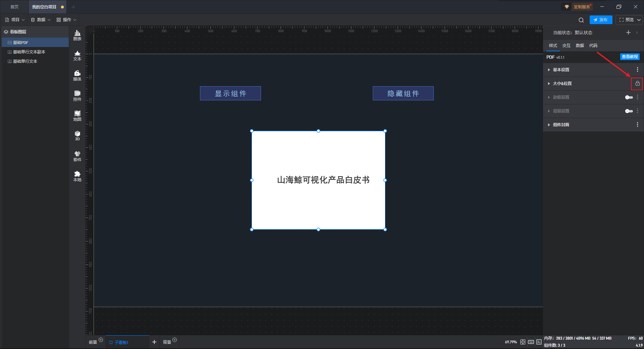Click the keyboard shortcuts icon in status bar

pos(531,342)
